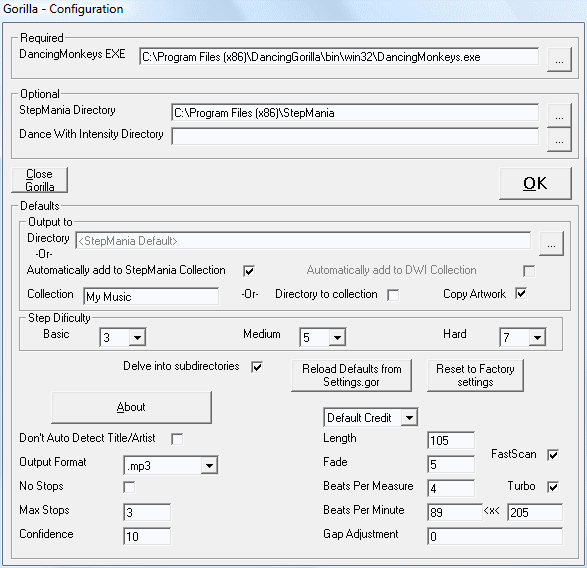Toggle Turbo checkbox
587x568 pixels.
(x=553, y=487)
